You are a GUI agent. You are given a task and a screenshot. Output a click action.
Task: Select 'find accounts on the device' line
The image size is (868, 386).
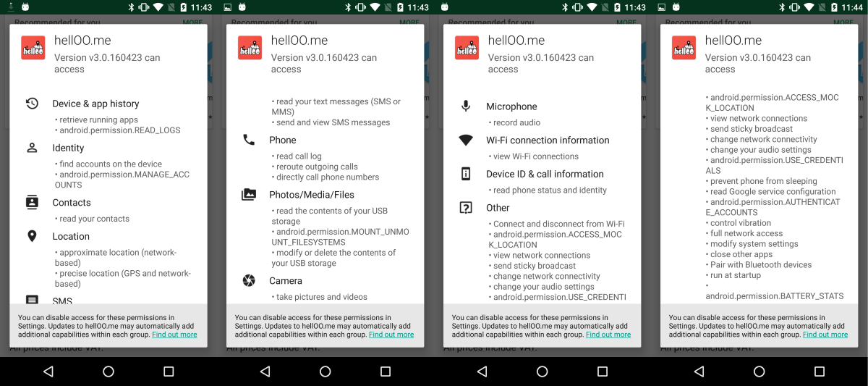(x=109, y=164)
